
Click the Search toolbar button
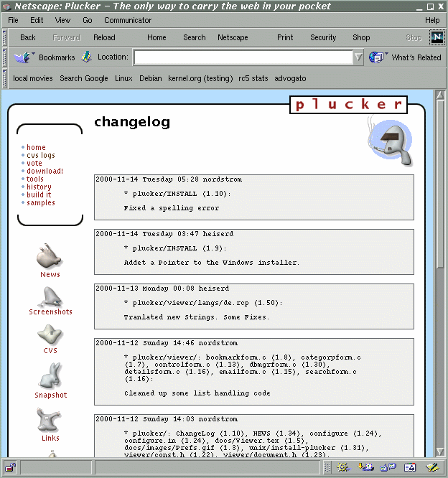[195, 37]
